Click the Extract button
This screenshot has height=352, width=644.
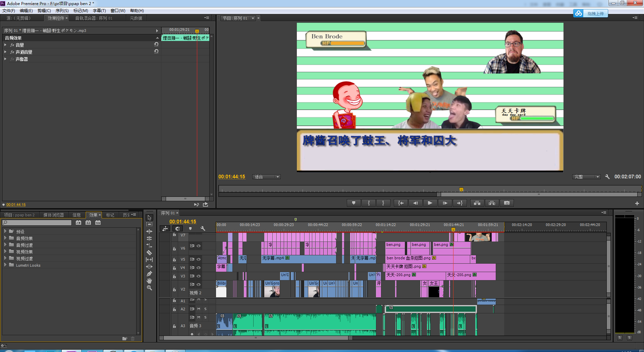[492, 203]
